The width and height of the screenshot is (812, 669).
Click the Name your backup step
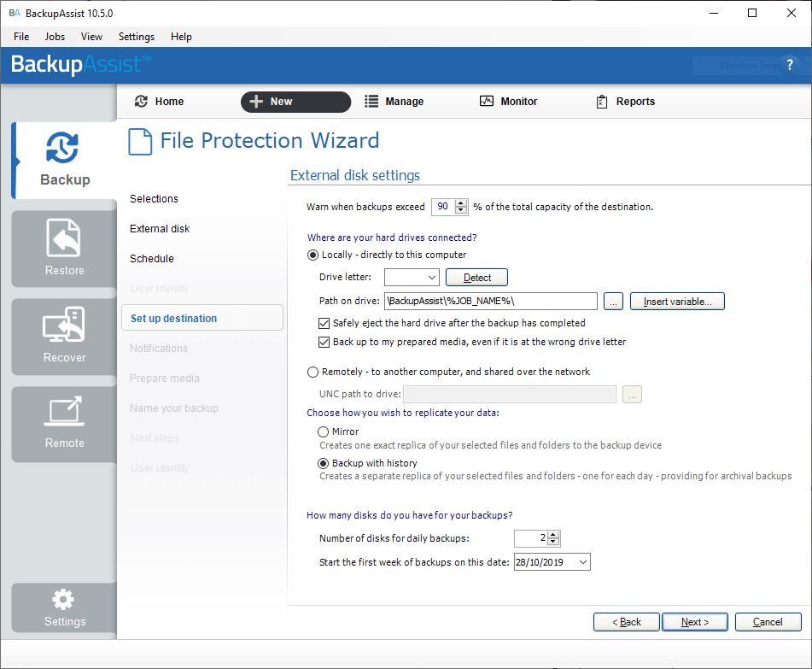pos(173,408)
